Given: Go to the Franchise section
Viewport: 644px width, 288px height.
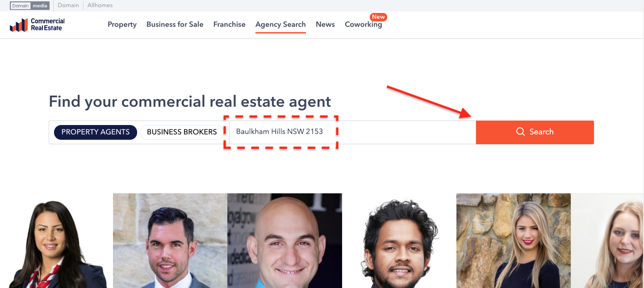Looking at the screenshot, I should point(229,25).
